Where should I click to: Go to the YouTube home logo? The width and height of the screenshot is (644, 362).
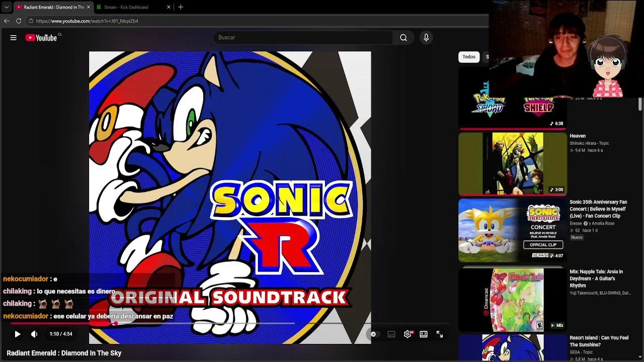point(41,38)
